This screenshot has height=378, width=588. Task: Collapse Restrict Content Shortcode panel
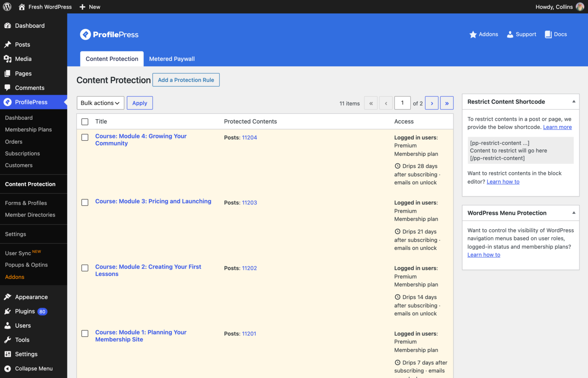573,102
